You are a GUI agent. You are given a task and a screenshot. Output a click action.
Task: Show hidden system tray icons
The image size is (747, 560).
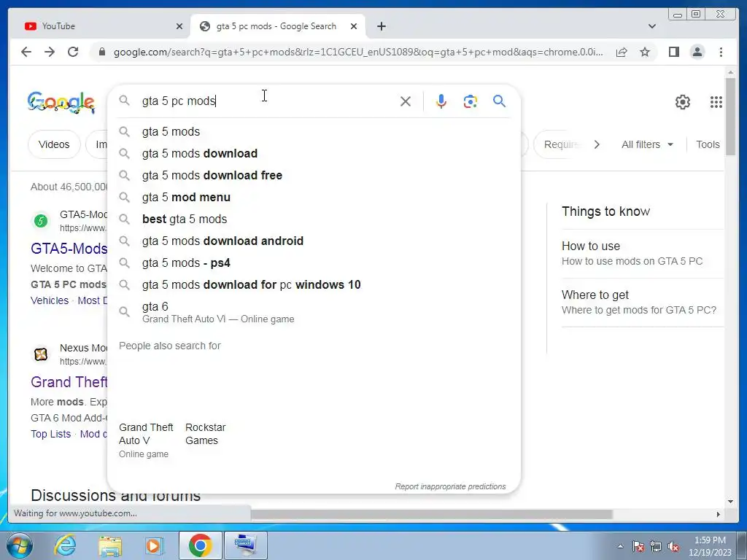[x=620, y=546]
